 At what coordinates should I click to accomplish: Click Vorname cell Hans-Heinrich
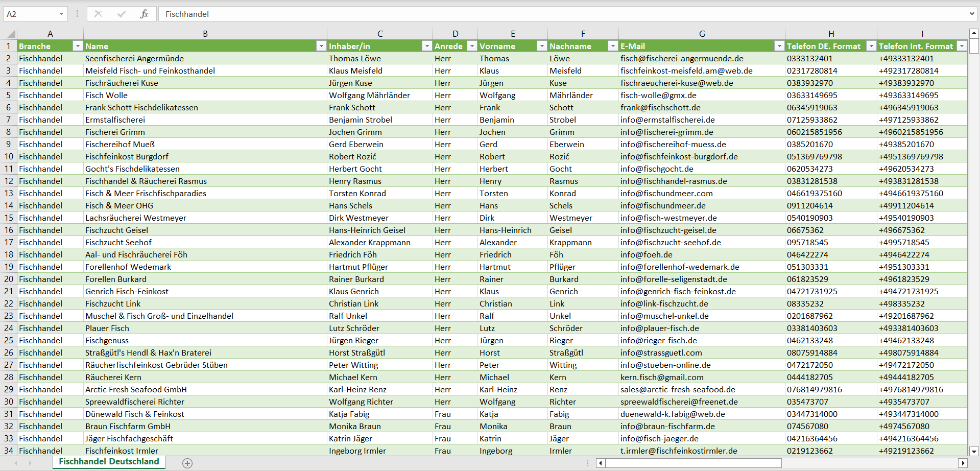point(513,230)
